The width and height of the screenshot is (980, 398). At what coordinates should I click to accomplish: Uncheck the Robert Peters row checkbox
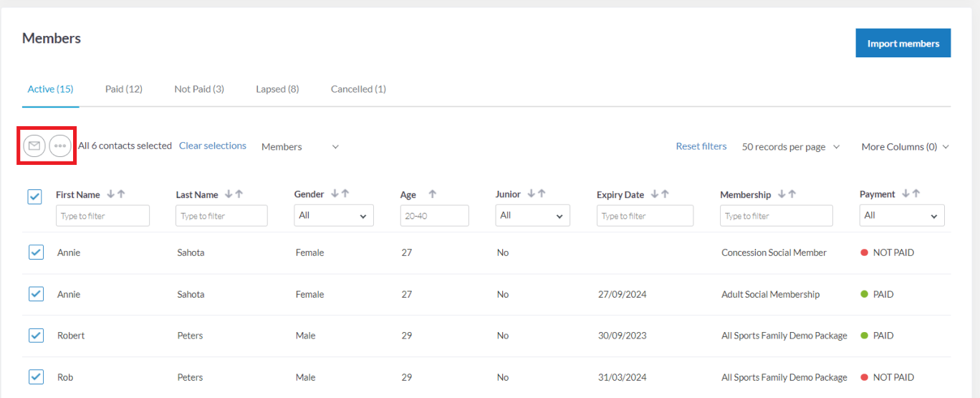coord(36,336)
